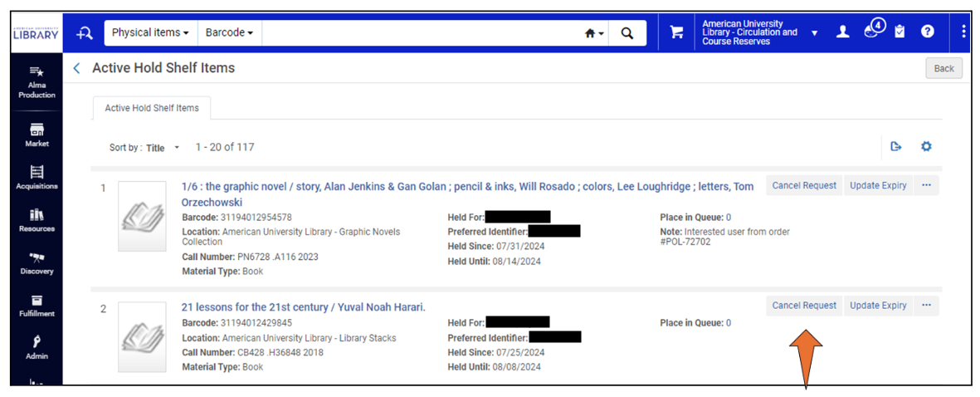This screenshot has width=980, height=397.
Task: Expand the library location selector arrow
Action: (815, 33)
